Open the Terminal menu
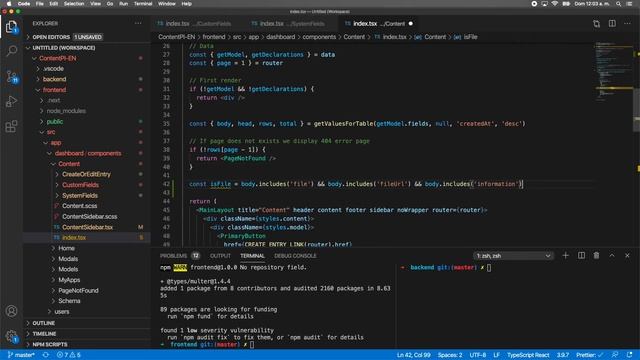Image resolution: width=640 pixels, height=360 pixels. tap(143, 4)
